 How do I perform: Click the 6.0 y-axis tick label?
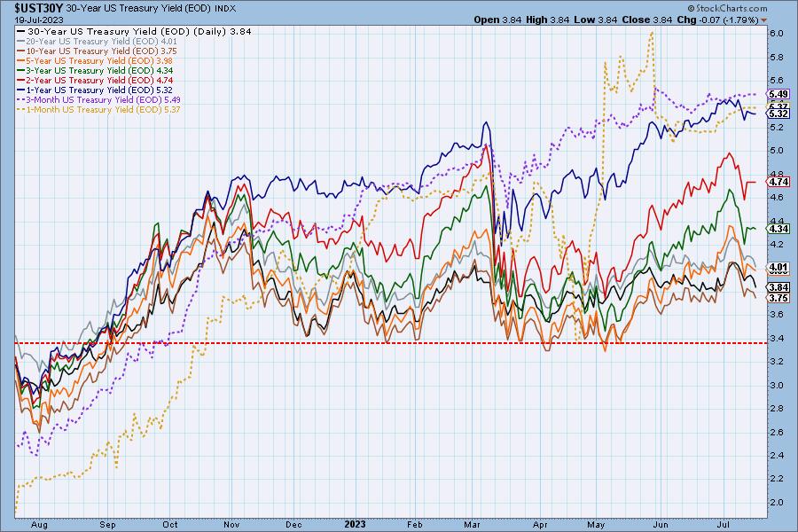(x=777, y=34)
